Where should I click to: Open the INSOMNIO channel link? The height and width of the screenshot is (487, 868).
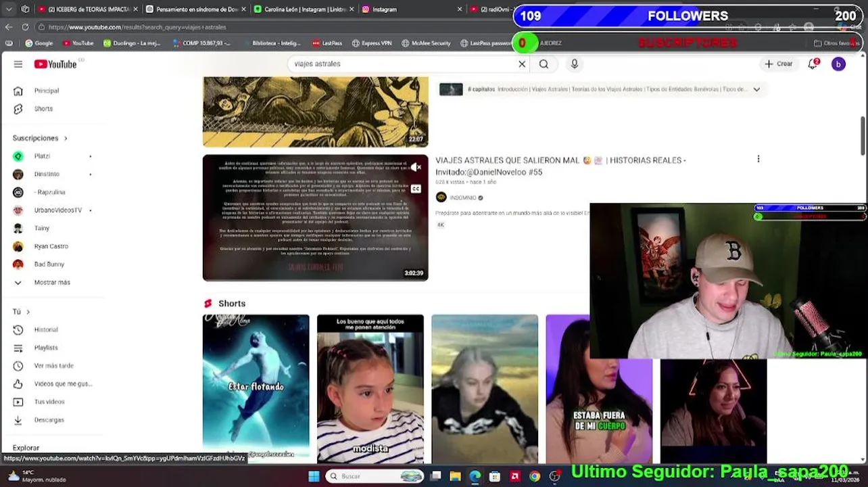pyautogui.click(x=462, y=198)
